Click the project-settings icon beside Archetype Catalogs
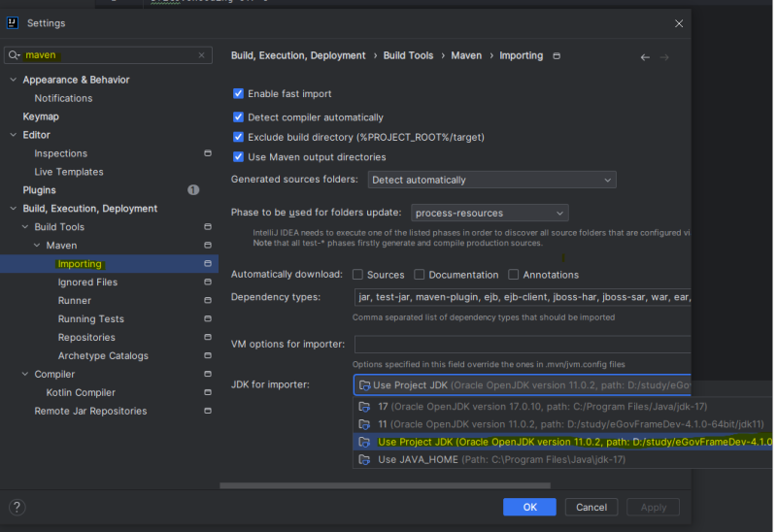The image size is (777, 532). [x=208, y=355]
